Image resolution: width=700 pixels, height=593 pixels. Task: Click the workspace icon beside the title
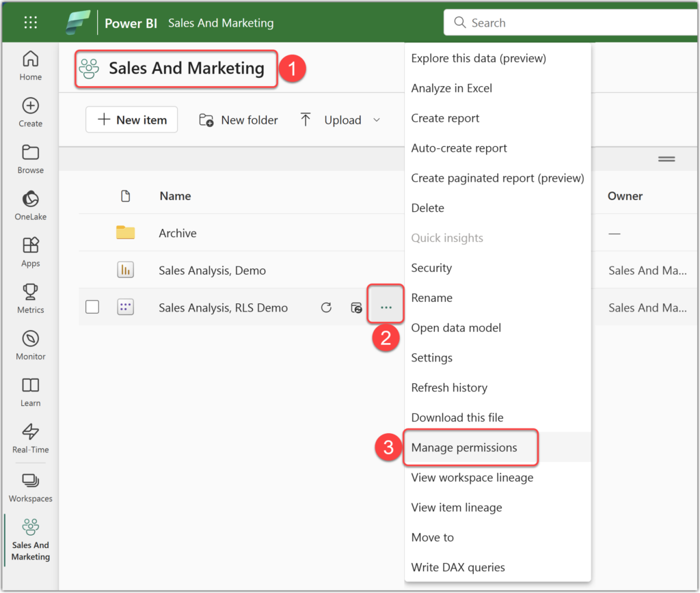tap(89, 69)
